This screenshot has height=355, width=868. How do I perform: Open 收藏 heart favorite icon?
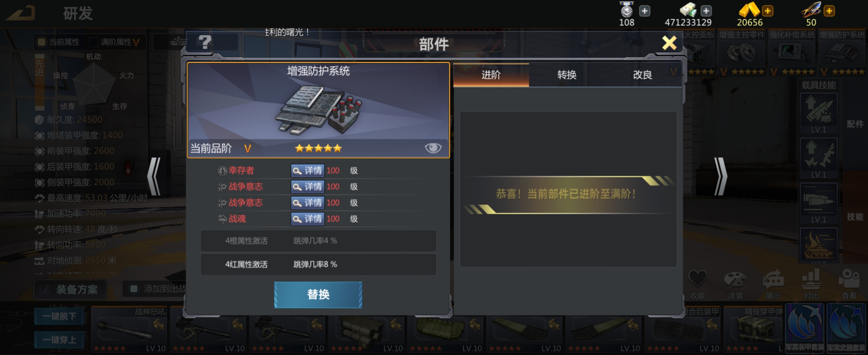(697, 285)
